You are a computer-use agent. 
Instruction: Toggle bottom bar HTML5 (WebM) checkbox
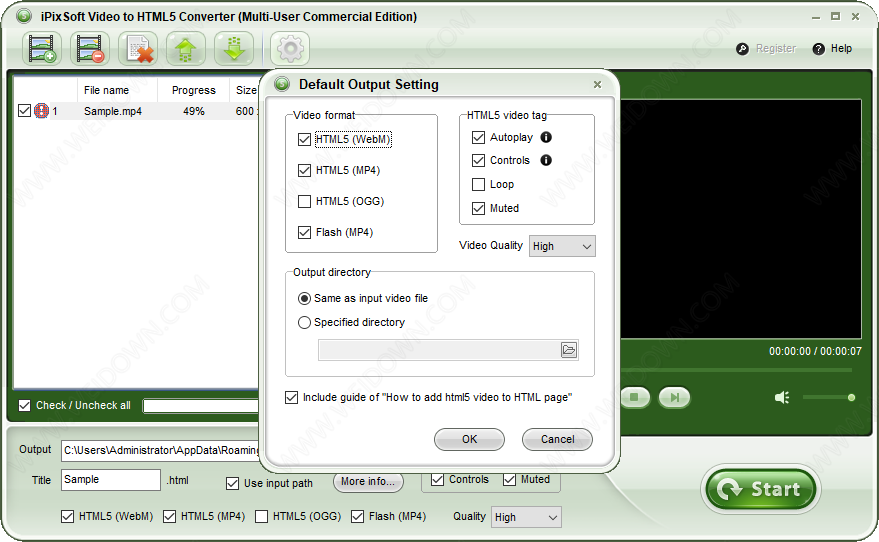coord(67,516)
